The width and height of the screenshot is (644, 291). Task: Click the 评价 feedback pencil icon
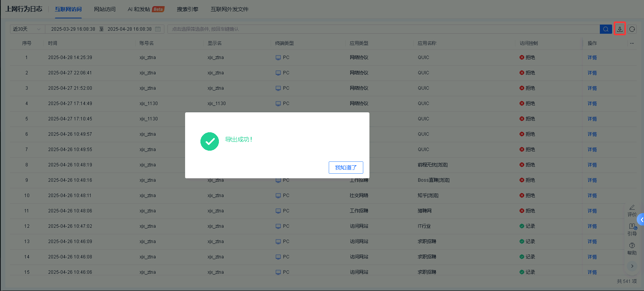(x=632, y=207)
